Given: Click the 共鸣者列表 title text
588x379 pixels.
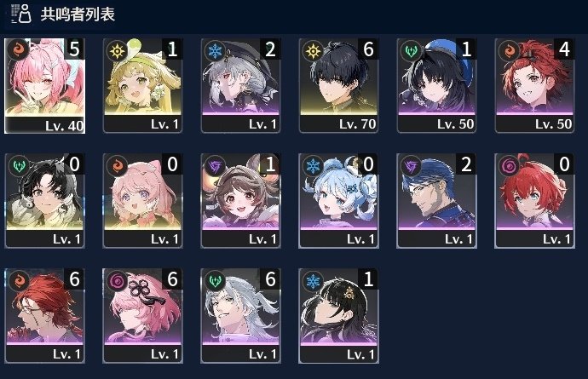Looking at the screenshot, I should pyautogui.click(x=78, y=14).
